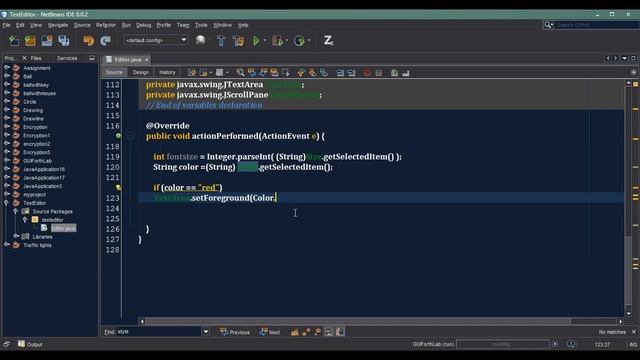Click the Source view button
640x360 pixels.
[x=114, y=72]
